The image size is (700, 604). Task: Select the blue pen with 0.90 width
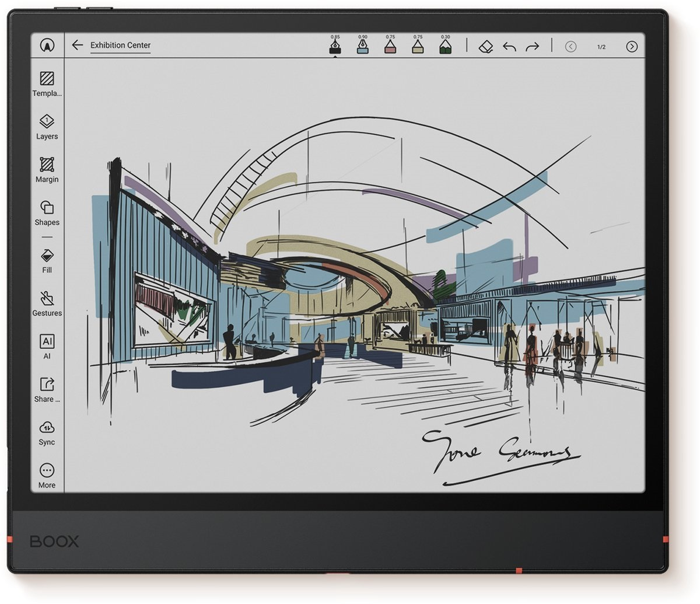pos(362,45)
